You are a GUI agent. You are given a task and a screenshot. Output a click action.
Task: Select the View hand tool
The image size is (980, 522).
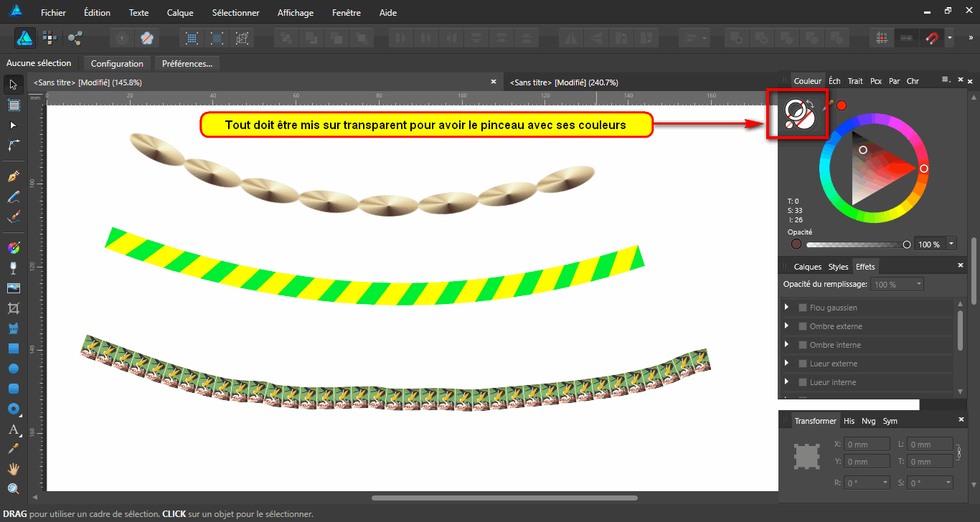pyautogui.click(x=13, y=469)
